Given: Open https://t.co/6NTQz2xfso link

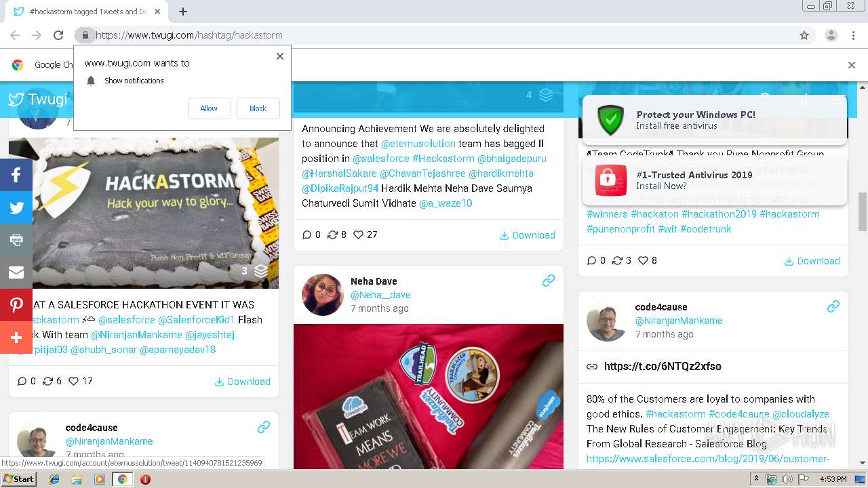Looking at the screenshot, I should point(663,366).
